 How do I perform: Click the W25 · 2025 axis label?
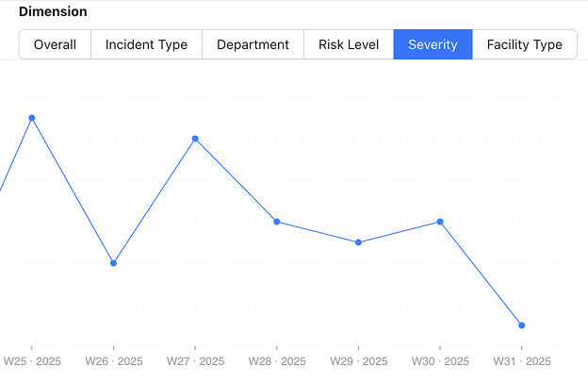pyautogui.click(x=32, y=361)
